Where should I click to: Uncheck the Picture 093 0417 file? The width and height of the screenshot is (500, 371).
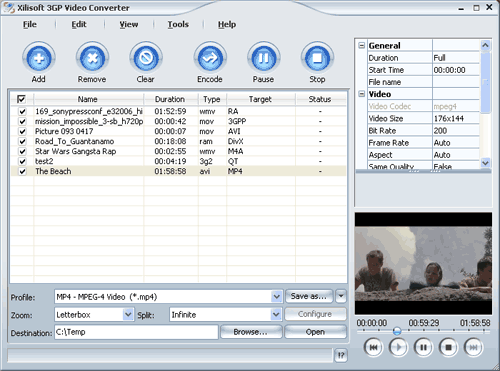click(22, 131)
